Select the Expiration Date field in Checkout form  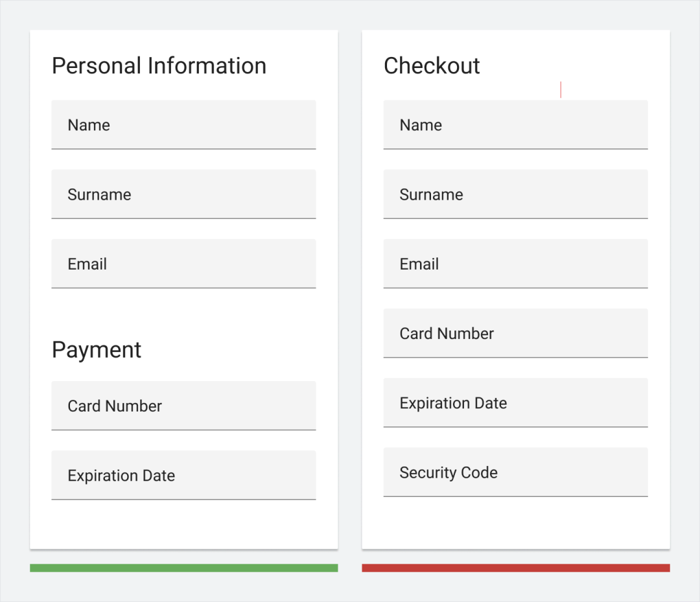(x=515, y=402)
